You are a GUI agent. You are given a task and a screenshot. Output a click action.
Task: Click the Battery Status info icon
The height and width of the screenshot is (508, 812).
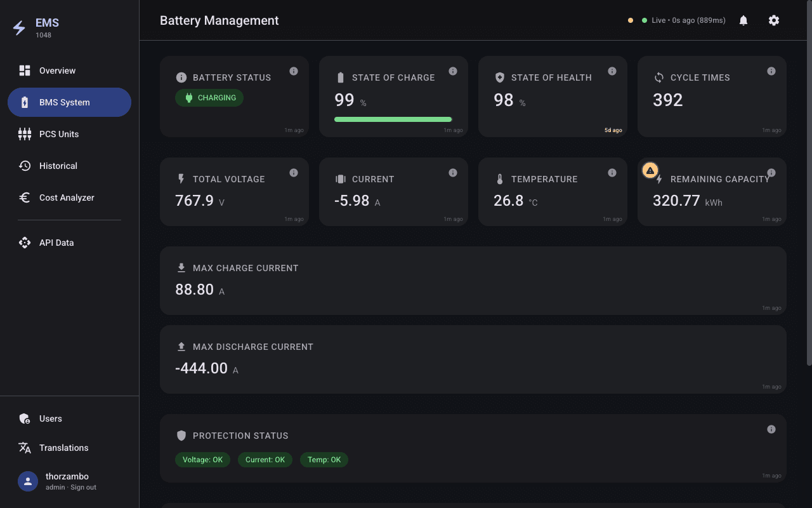[294, 71]
